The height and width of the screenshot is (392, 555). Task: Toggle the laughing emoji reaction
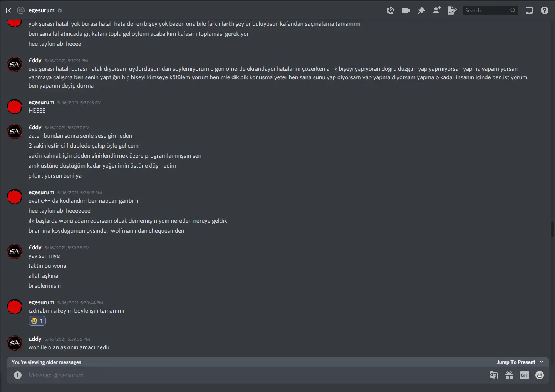(37, 321)
